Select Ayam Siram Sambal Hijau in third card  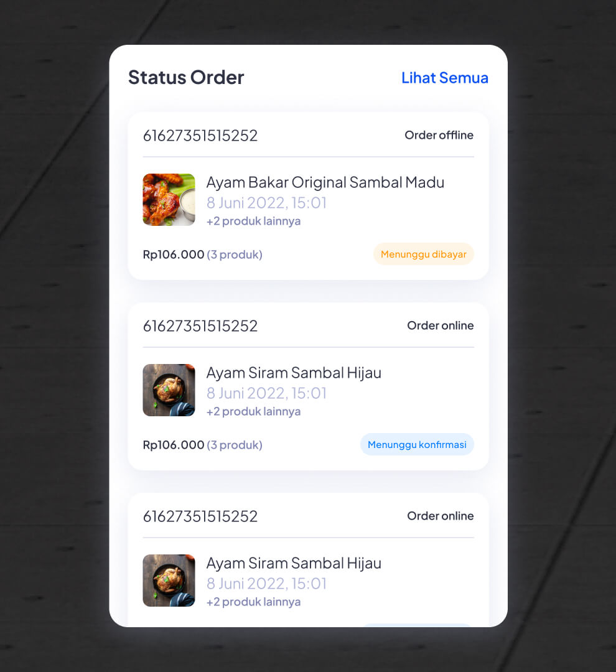(x=294, y=563)
